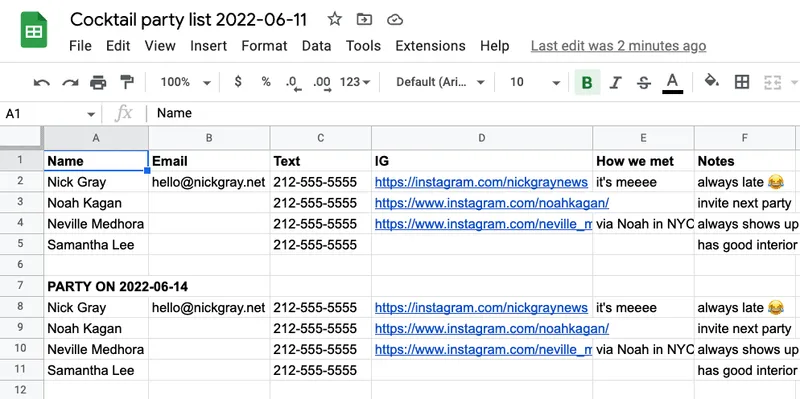This screenshot has width=800, height=399.
Task: Check cloud save status icon
Action: pyautogui.click(x=395, y=20)
